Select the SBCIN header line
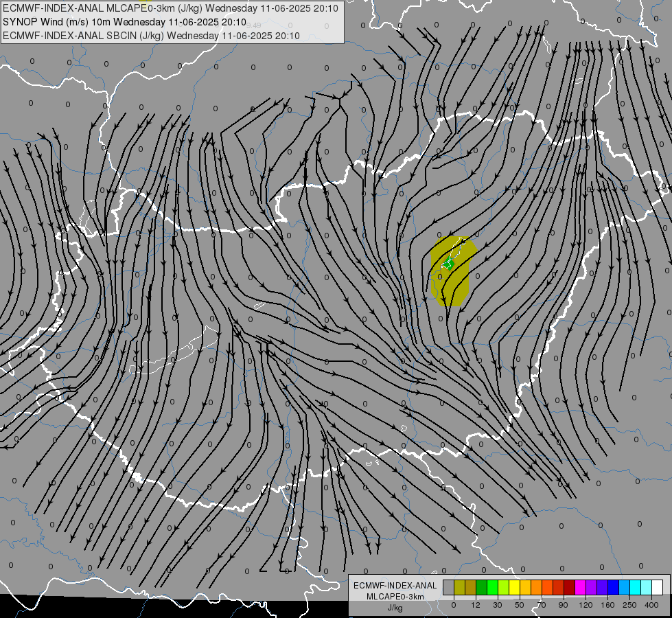The image size is (672, 618). (151, 36)
